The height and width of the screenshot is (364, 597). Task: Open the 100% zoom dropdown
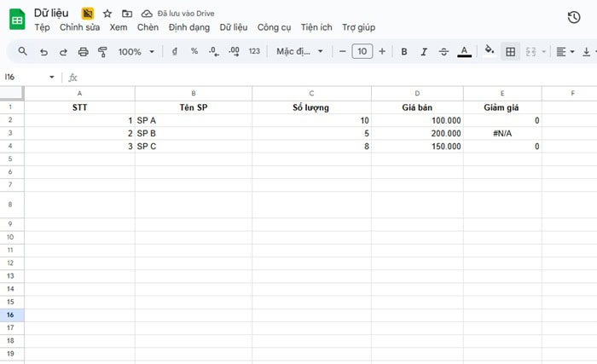[136, 52]
